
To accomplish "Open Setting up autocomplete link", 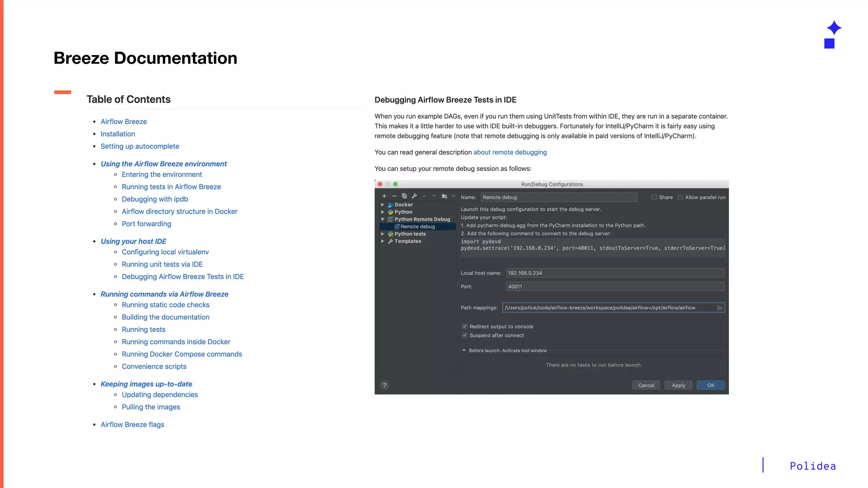I will click(140, 146).
